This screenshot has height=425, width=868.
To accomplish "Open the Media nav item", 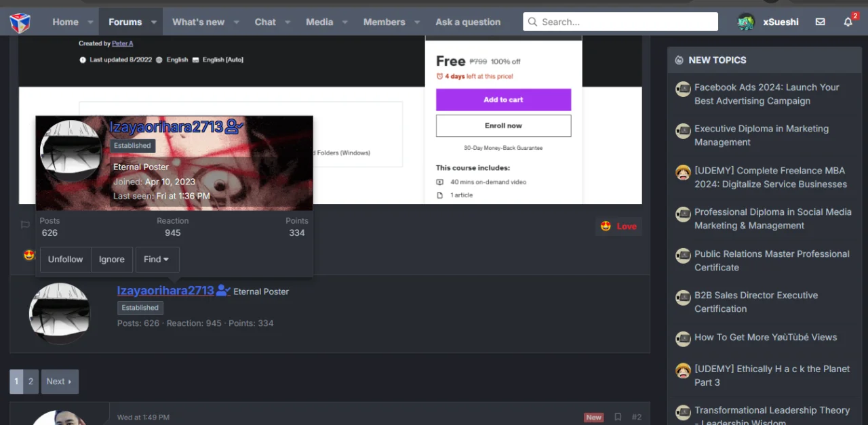I will coord(319,22).
